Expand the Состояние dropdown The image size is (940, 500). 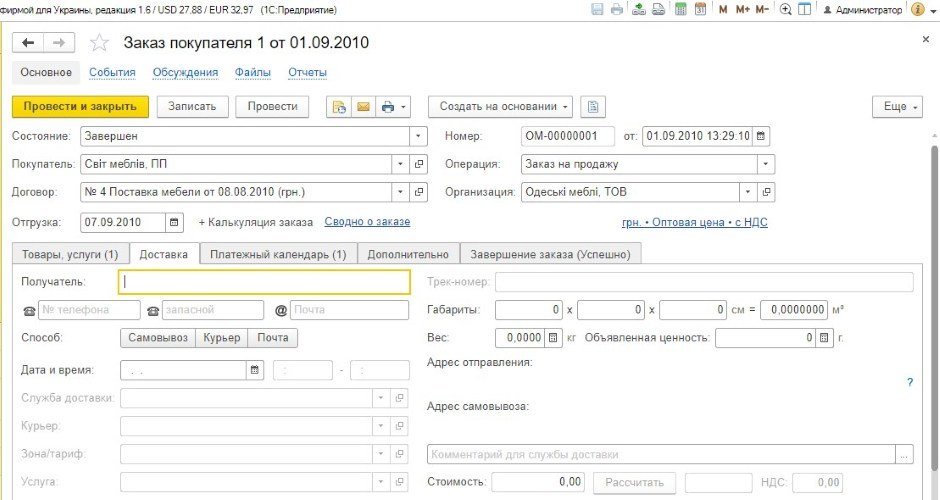tap(418, 136)
